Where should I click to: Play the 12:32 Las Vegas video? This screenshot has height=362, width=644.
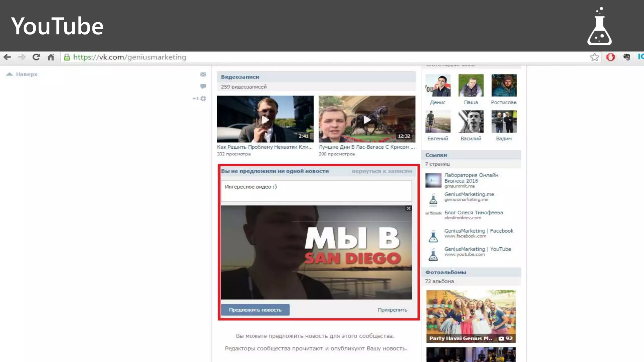click(367, 119)
